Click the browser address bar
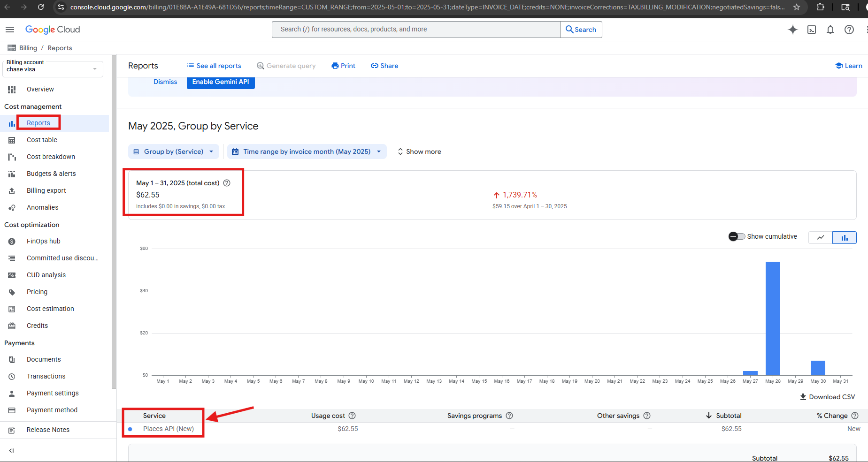Image resolution: width=868 pixels, height=462 pixels. (x=427, y=7)
